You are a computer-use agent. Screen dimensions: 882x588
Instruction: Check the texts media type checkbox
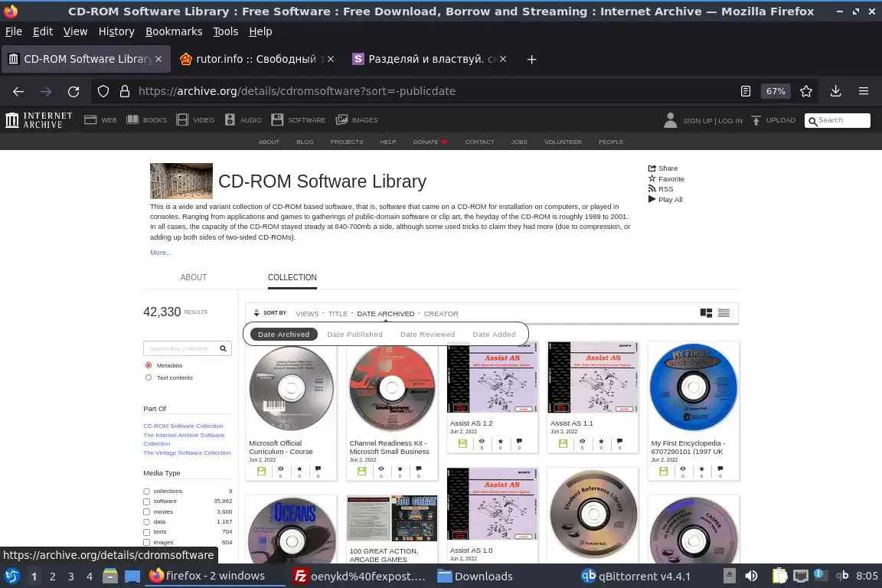[x=146, y=532]
